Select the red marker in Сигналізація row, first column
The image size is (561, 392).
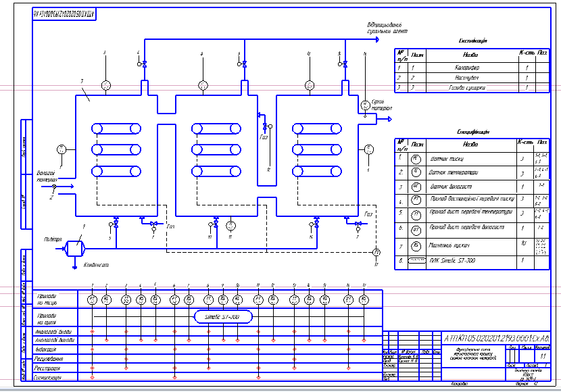[93, 377]
